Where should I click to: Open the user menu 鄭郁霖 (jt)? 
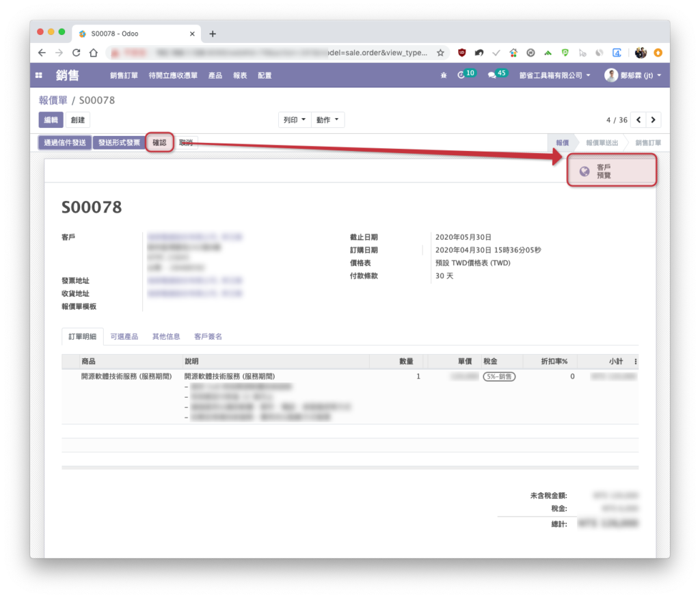tap(633, 75)
